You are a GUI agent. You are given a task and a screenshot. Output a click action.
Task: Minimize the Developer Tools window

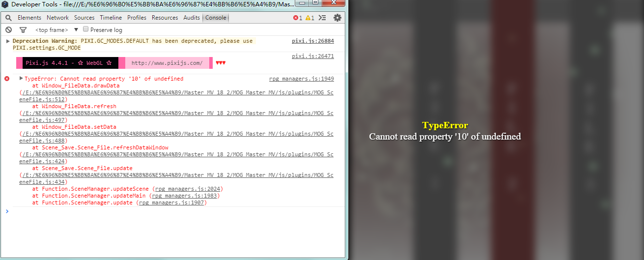click(302, 3)
